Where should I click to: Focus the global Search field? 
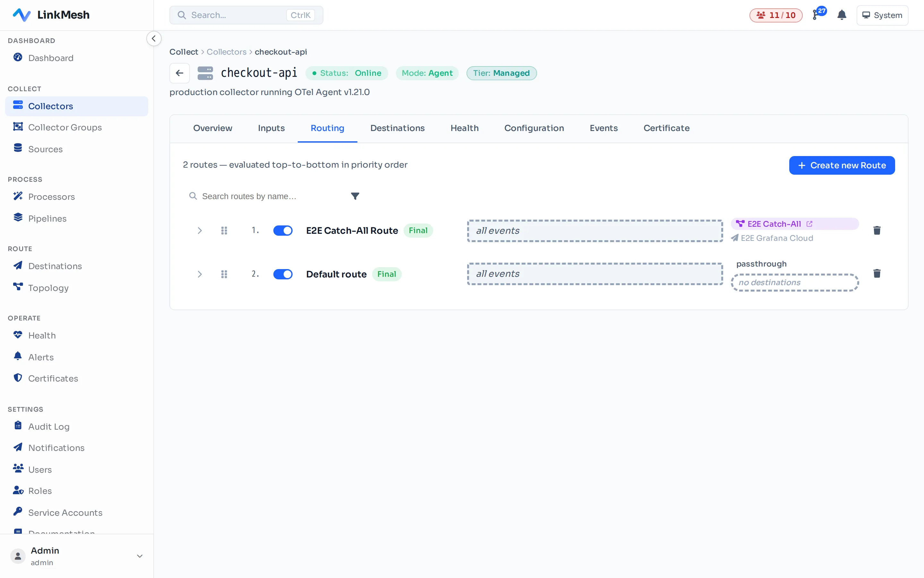tap(246, 15)
